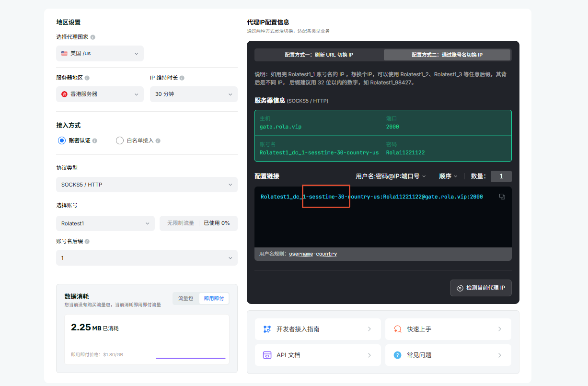588x386 pixels.
Task: Switch to 配置方式二: 通过账号名切换 IP tab
Action: (x=447, y=55)
